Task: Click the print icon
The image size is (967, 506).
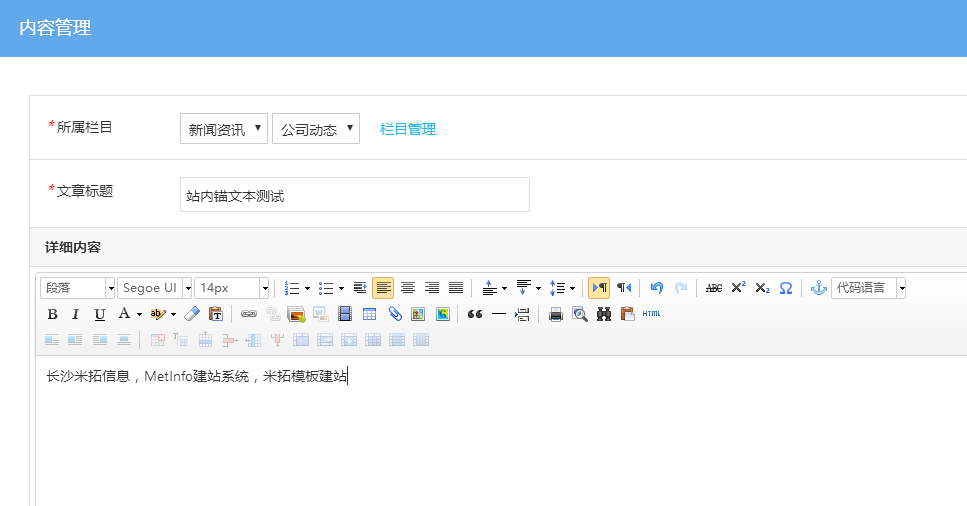Action: 556,314
